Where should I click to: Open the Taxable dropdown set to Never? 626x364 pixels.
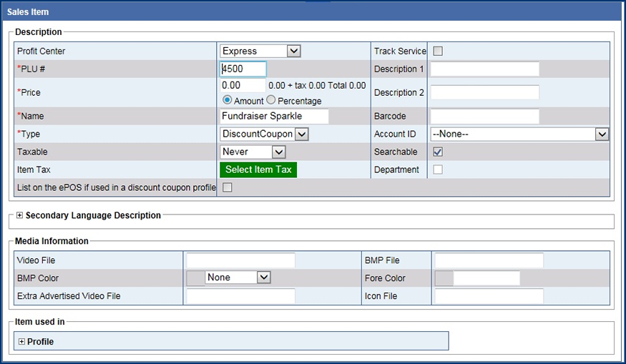[253, 152]
